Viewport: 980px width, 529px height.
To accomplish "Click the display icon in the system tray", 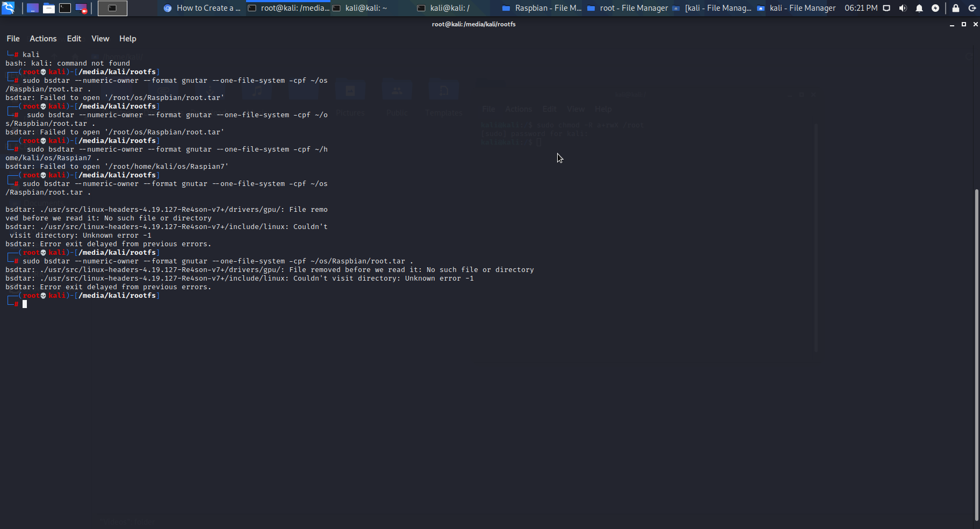I will point(886,8).
